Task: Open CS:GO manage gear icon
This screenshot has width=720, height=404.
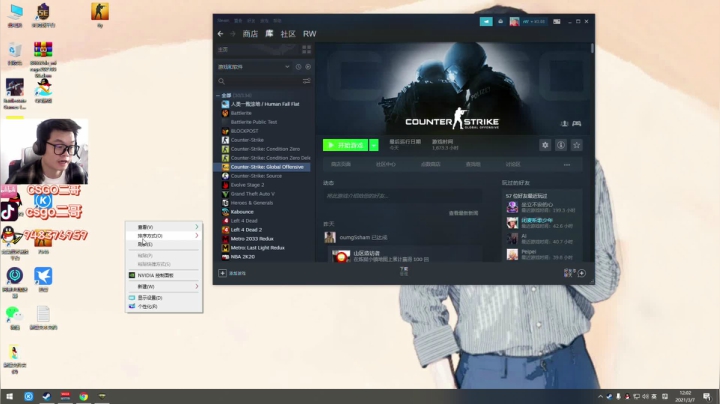Action: 545,145
